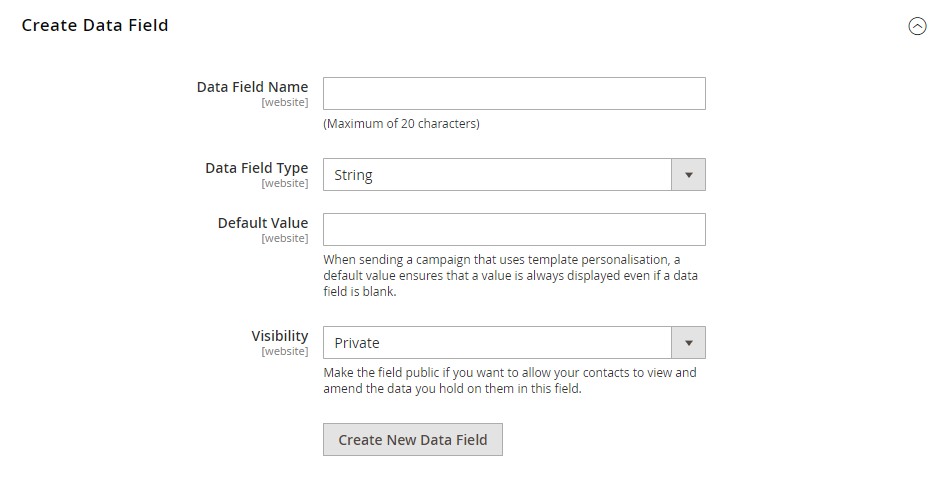The image size is (946, 486).
Task: Click the website scope tag under Default Value
Action: pyautogui.click(x=285, y=238)
